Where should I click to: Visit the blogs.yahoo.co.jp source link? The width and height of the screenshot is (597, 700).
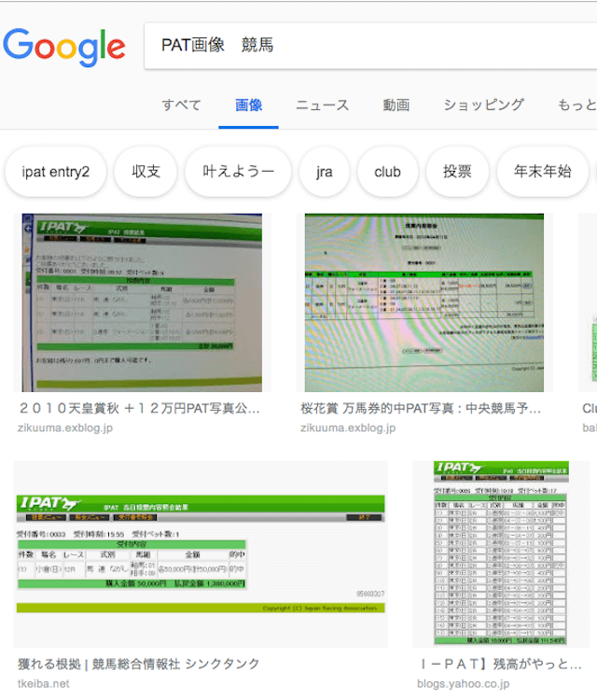pyautogui.click(x=464, y=683)
